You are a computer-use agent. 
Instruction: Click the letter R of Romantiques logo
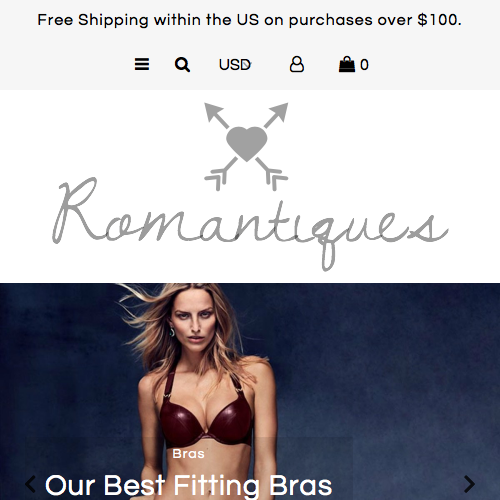[x=77, y=210]
